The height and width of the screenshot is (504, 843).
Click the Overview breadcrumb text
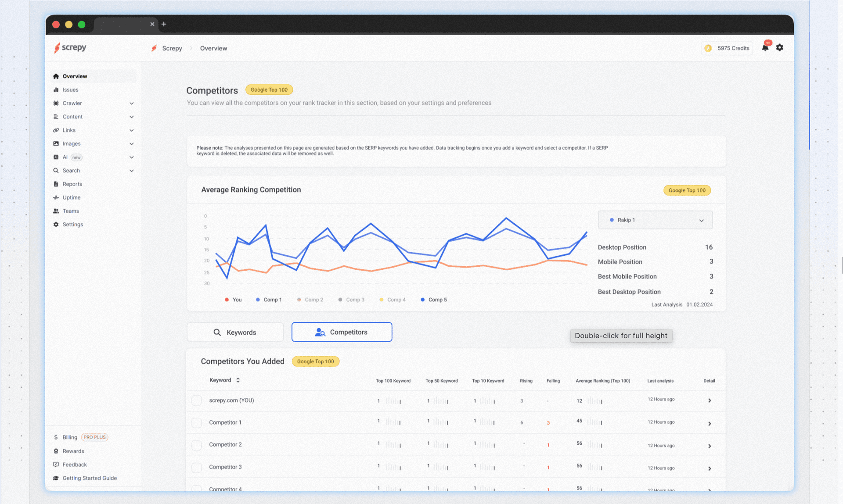point(213,48)
